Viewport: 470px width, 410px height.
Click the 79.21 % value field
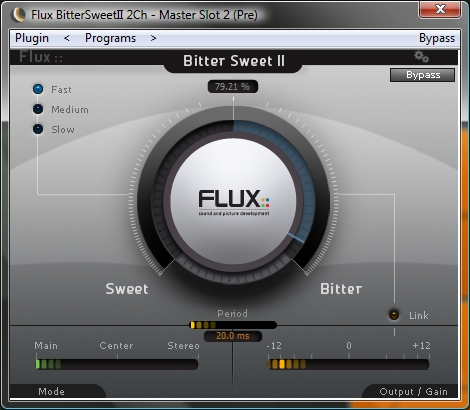pyautogui.click(x=233, y=87)
